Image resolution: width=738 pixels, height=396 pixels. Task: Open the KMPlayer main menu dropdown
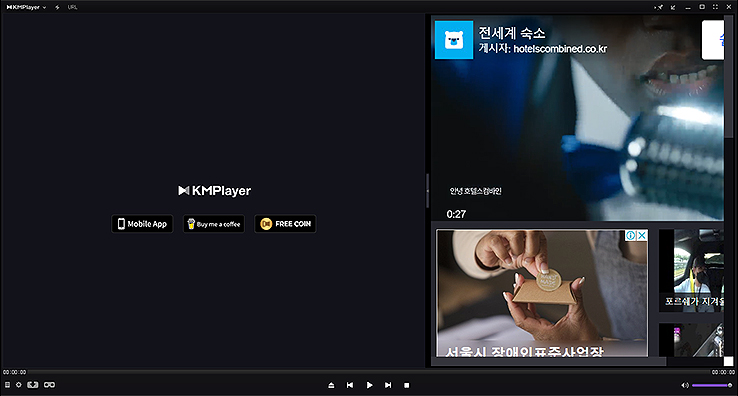[x=26, y=7]
